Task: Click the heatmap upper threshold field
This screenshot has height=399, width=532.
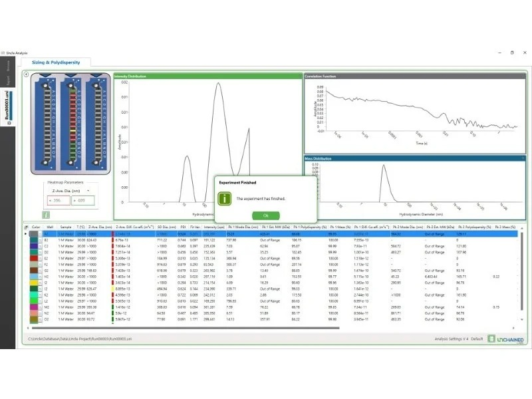Action: click(82, 201)
